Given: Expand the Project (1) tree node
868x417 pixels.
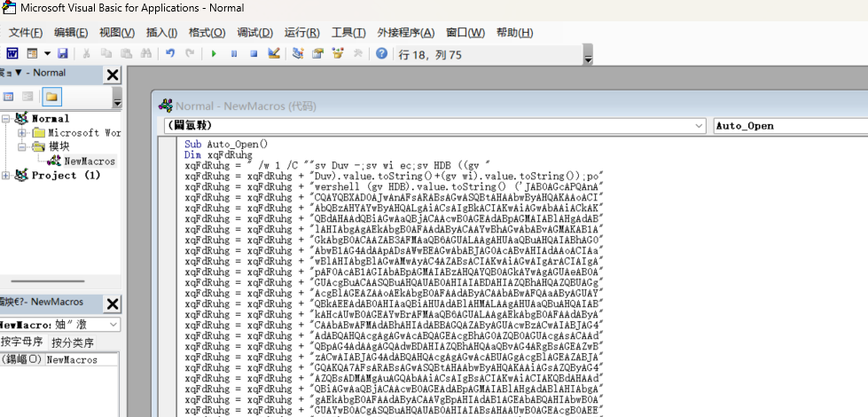Looking at the screenshot, I should (6, 176).
